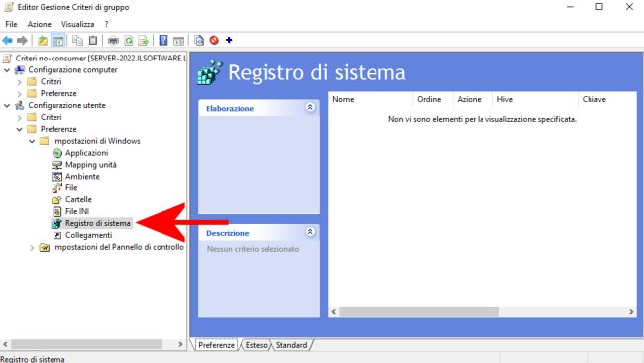Maximize the Editor Gestione Criteri window
This screenshot has width=644, height=363.
(599, 7)
